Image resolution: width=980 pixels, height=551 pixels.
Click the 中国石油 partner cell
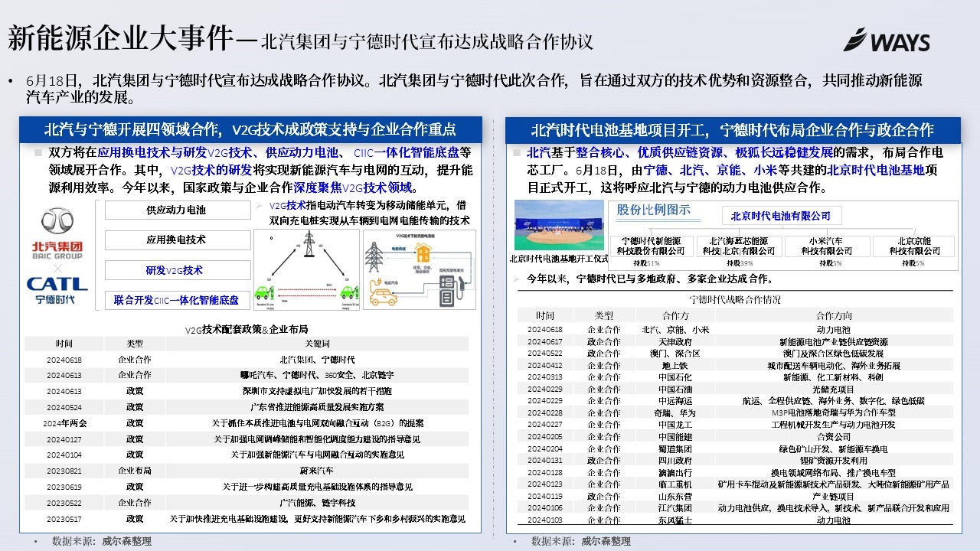tap(675, 389)
